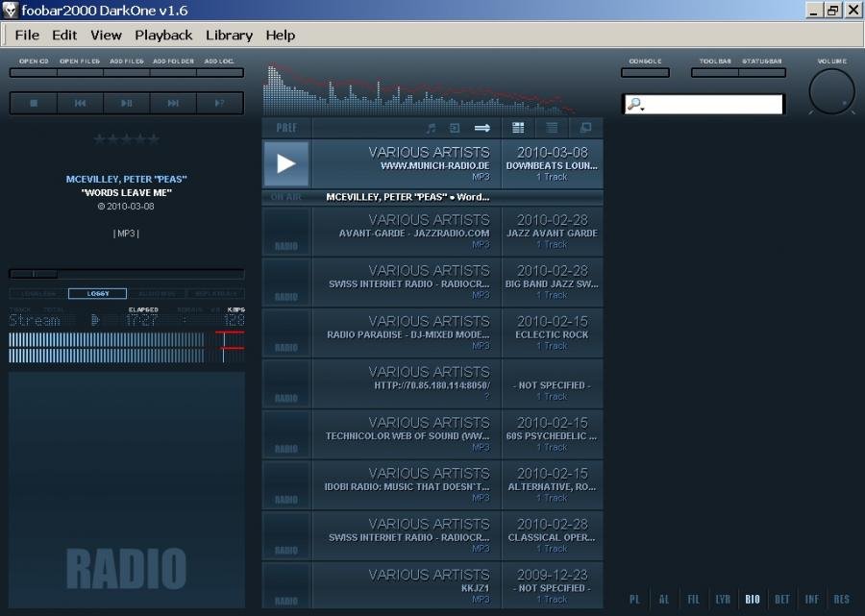Viewport: 865px width, 616px height.
Task: Switch to simple list view icon
Action: pyautogui.click(x=552, y=128)
